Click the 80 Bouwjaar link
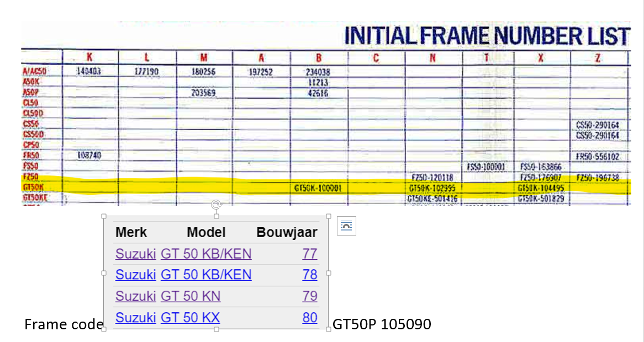 point(310,317)
